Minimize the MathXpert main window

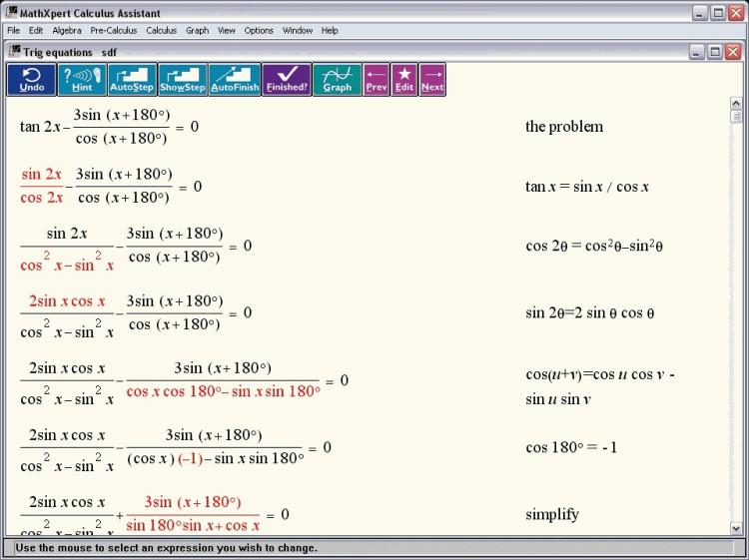click(x=700, y=13)
